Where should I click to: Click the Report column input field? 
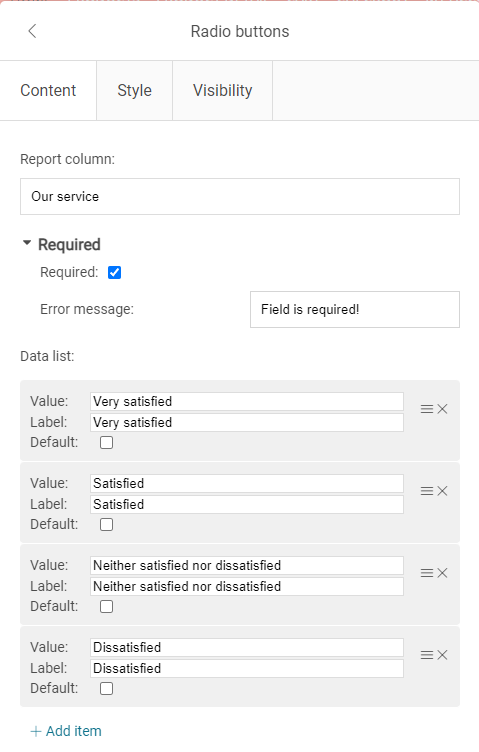point(240,197)
